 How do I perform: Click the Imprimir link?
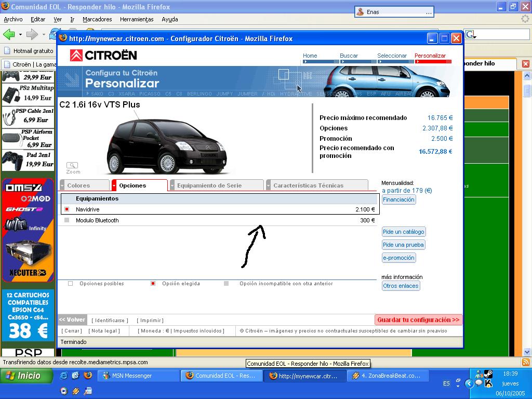pyautogui.click(x=150, y=320)
